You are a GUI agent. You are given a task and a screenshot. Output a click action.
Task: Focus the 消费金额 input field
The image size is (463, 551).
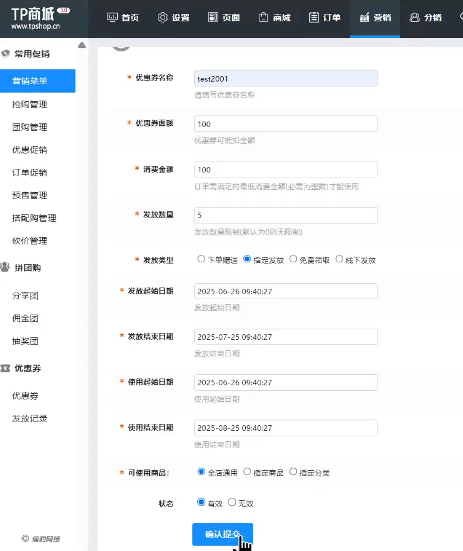pos(286,169)
